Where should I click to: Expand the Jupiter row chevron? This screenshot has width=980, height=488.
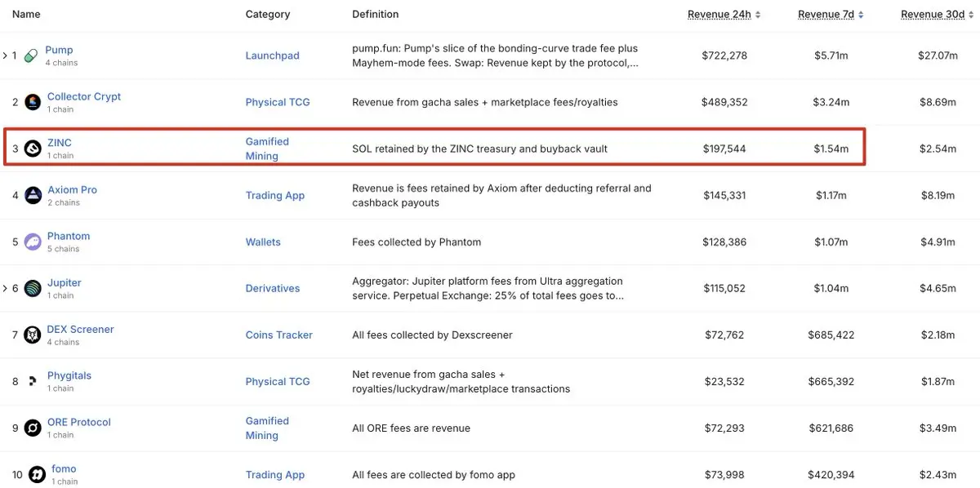click(x=5, y=288)
